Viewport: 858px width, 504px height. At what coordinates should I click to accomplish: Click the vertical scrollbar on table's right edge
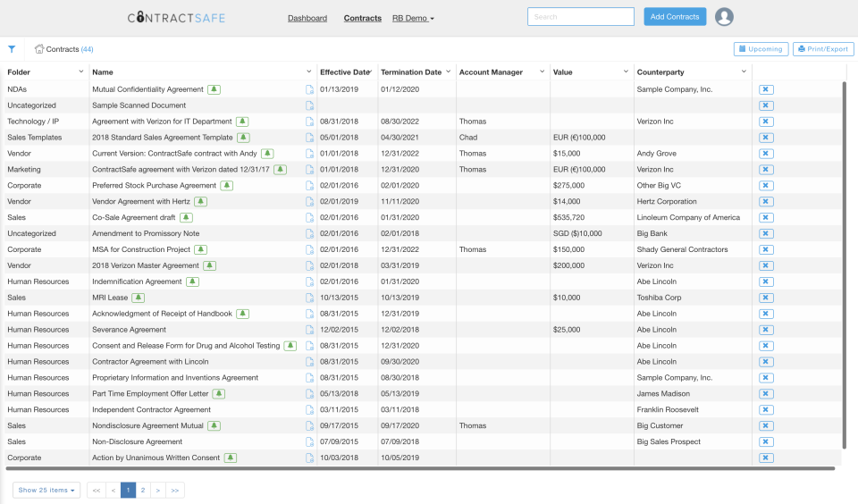click(845, 265)
